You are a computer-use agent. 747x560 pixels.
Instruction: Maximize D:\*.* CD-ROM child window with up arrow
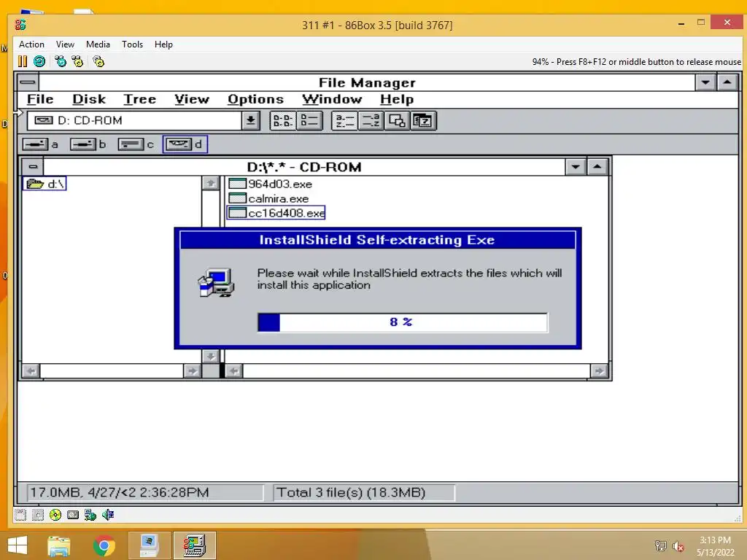click(x=597, y=167)
